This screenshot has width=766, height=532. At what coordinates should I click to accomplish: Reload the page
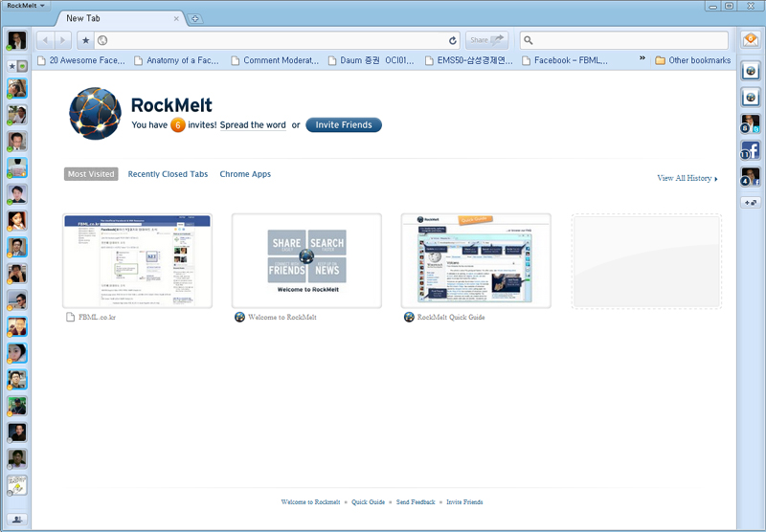point(452,40)
